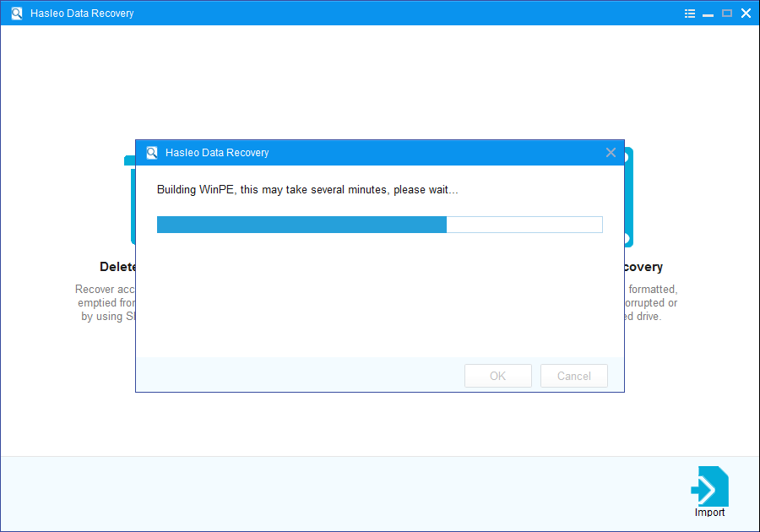Maximize the Hasleo Data Recovery window

pyautogui.click(x=727, y=14)
